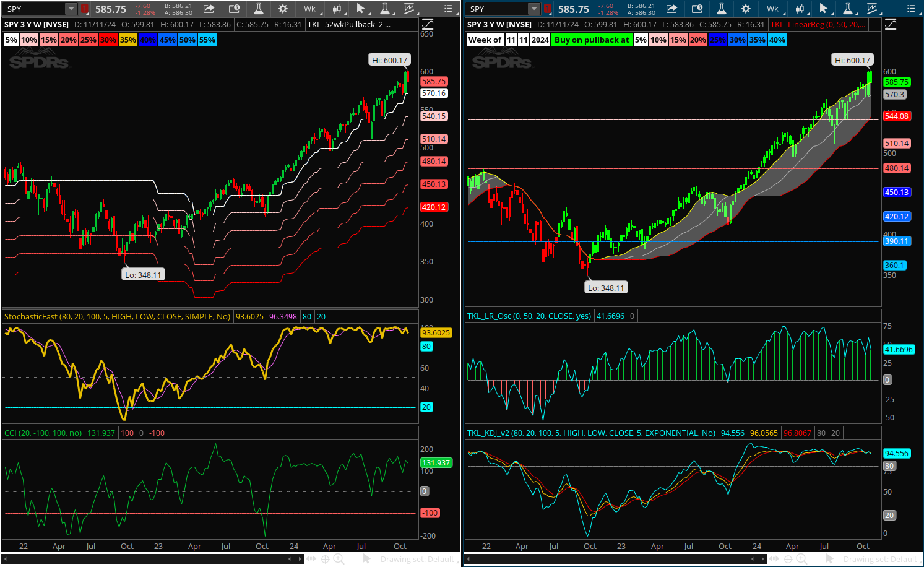Viewport: 924px width, 567px height.
Task: Open the patterns flask in the right chart toolbar
Action: coord(848,9)
